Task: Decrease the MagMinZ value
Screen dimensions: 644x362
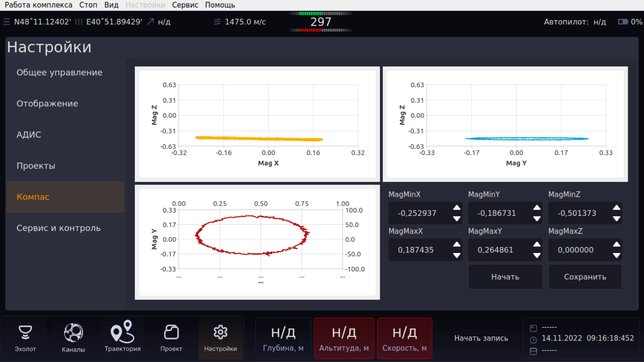Action: 617,219
